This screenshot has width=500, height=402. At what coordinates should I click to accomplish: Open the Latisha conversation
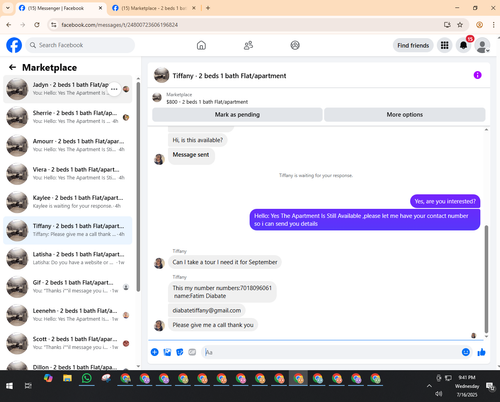tap(68, 258)
